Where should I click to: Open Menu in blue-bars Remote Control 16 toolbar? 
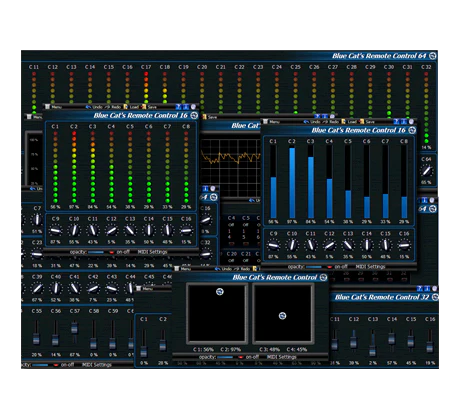271,122
